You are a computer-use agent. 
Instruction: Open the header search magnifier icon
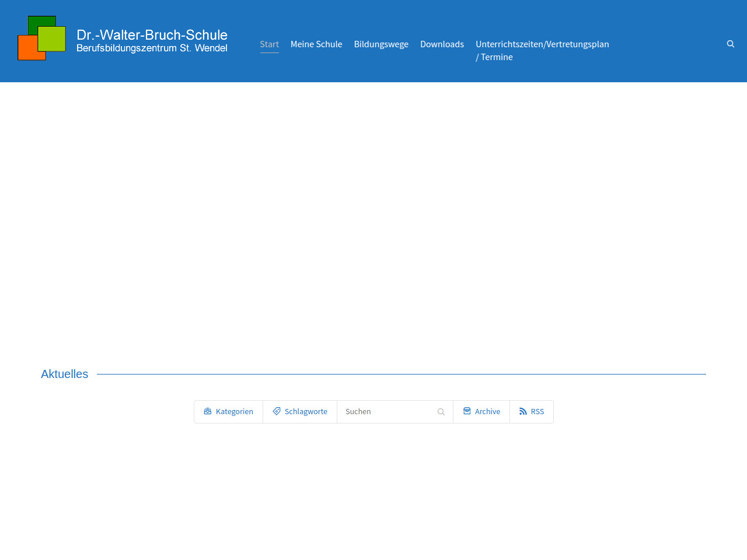[730, 44]
